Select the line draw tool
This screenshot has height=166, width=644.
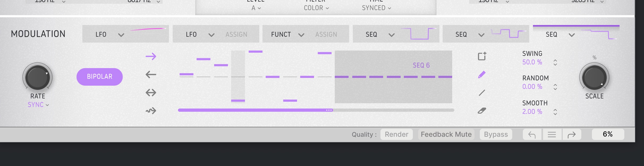click(482, 93)
